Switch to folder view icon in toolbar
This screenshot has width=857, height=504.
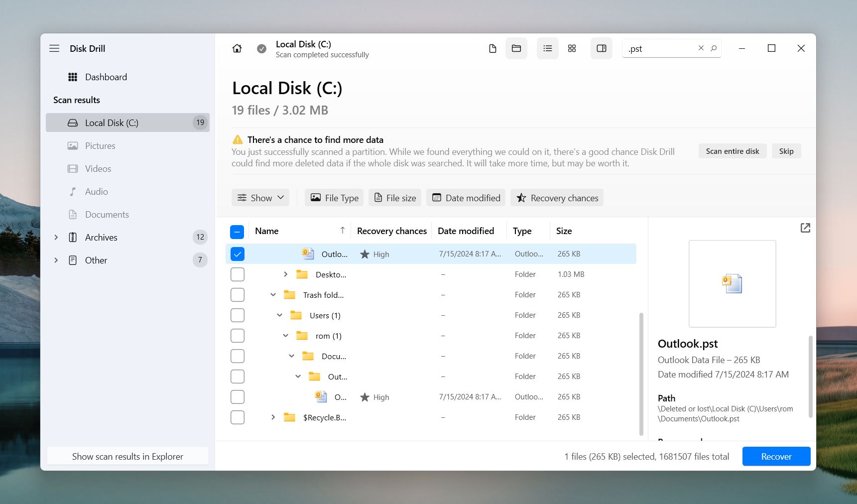[516, 48]
